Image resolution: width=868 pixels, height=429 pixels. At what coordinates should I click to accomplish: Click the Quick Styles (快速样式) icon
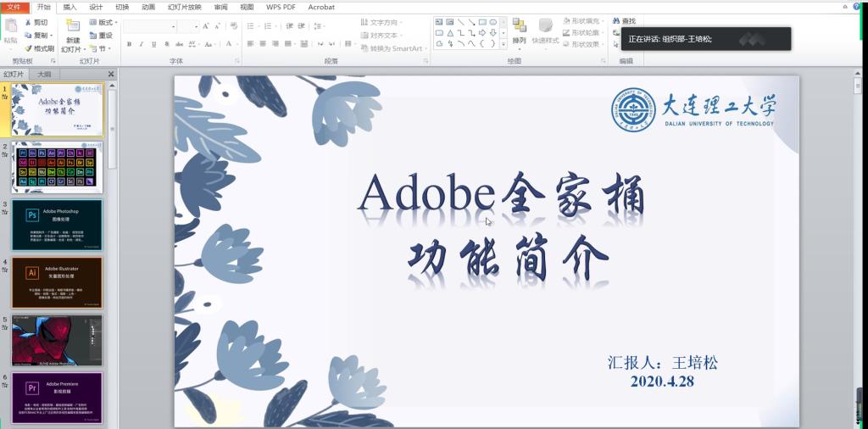pos(545,25)
